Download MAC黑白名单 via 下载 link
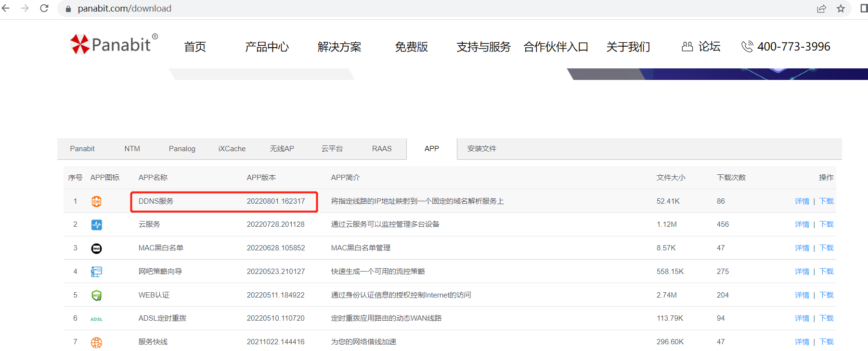The height and width of the screenshot is (351, 868). [827, 248]
